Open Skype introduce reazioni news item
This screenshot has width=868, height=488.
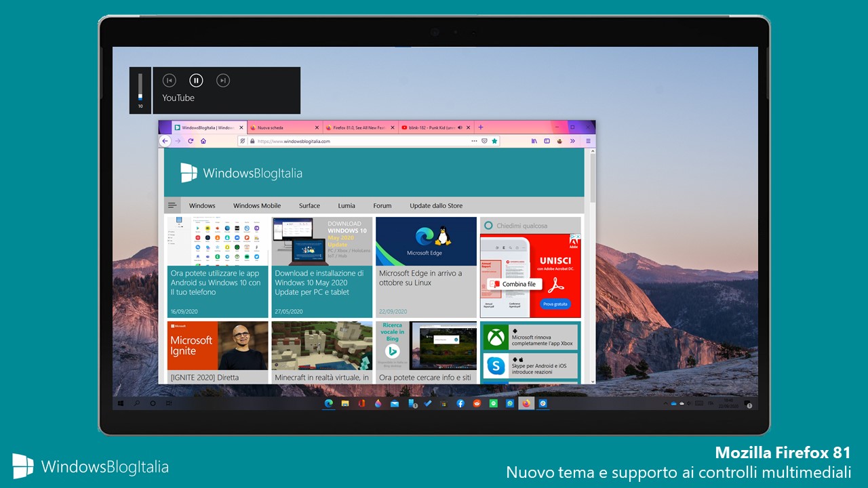530,366
